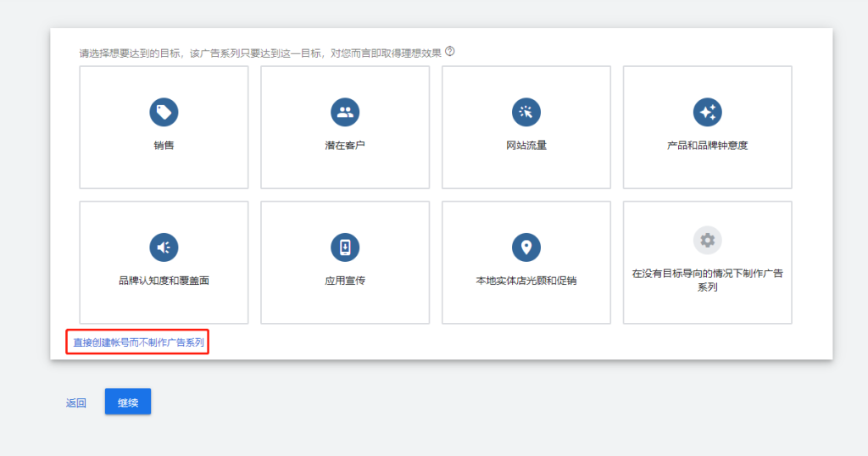Click the phone download icon for 应用宣传

point(345,247)
